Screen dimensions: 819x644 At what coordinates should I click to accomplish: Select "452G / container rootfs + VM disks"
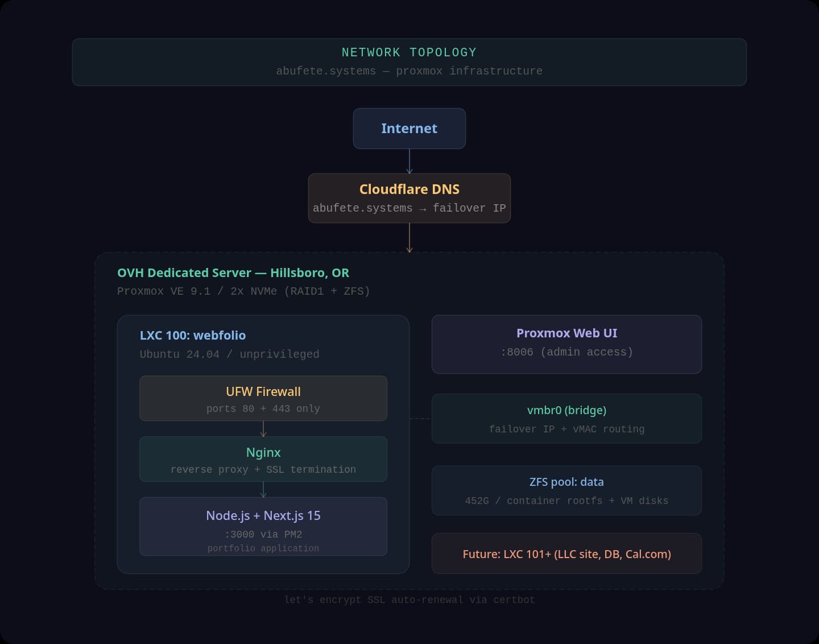tap(566, 501)
